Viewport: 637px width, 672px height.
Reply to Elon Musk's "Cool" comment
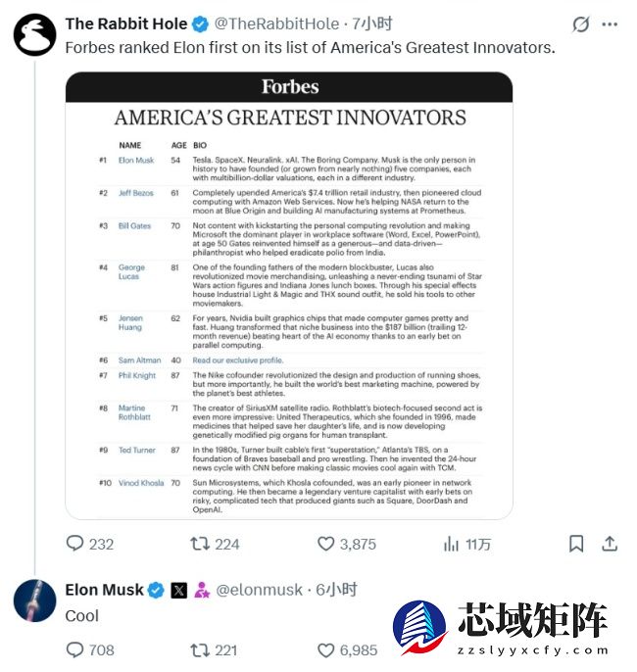coord(75,649)
